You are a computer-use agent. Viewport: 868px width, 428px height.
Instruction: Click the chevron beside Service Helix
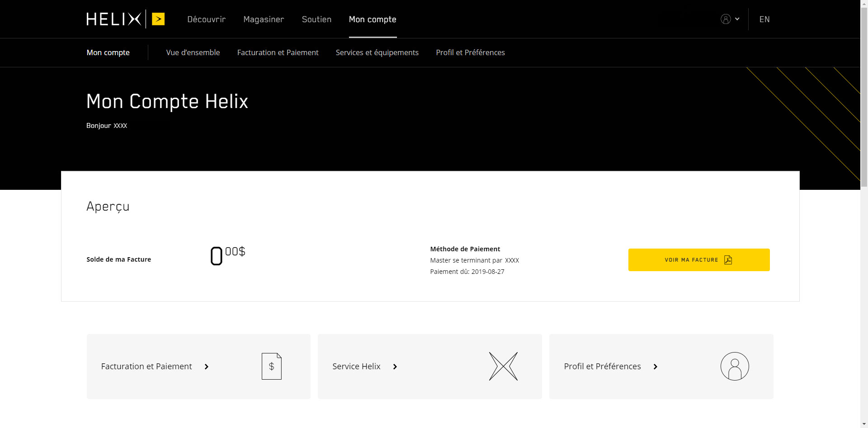click(x=395, y=367)
